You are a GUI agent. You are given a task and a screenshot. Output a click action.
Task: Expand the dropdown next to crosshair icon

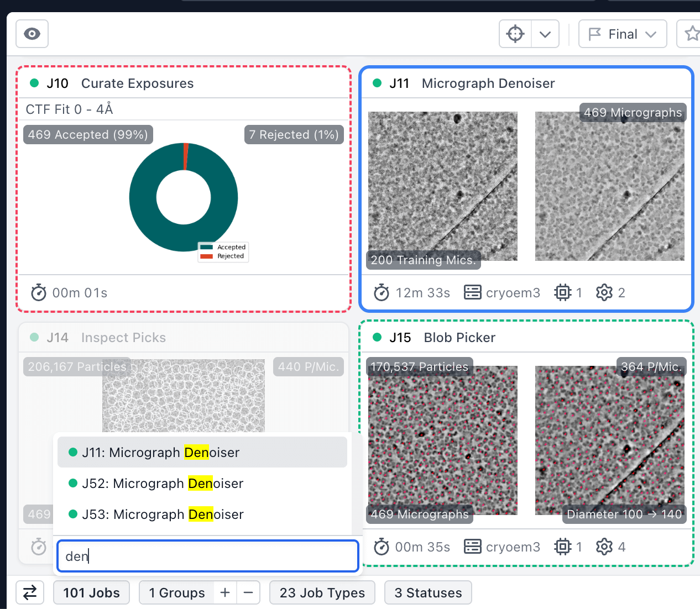tap(545, 34)
